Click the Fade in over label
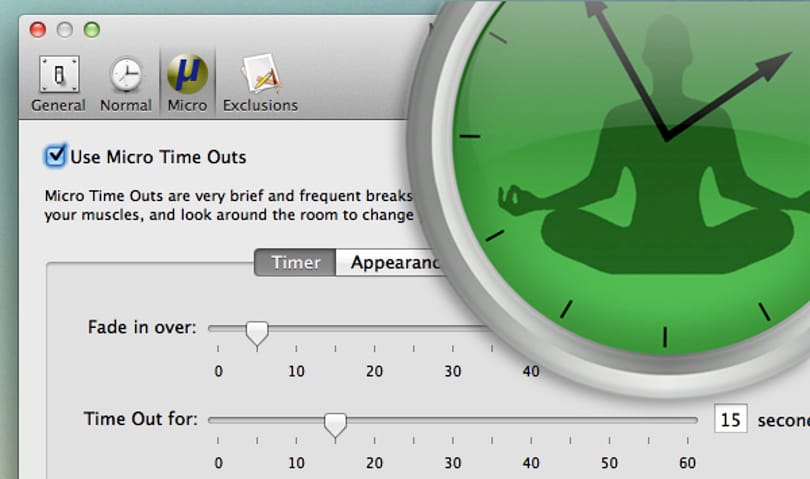 [x=142, y=327]
